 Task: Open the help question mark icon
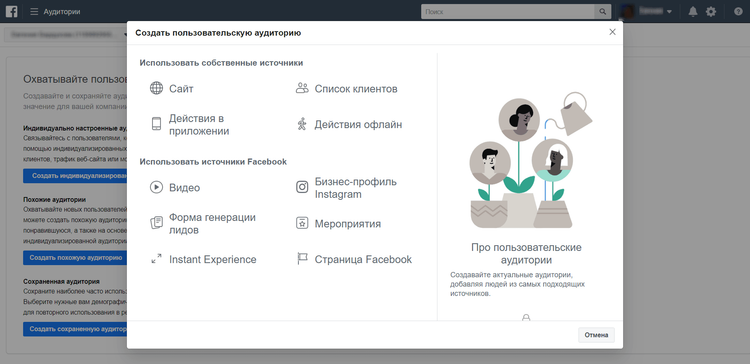coord(738,12)
